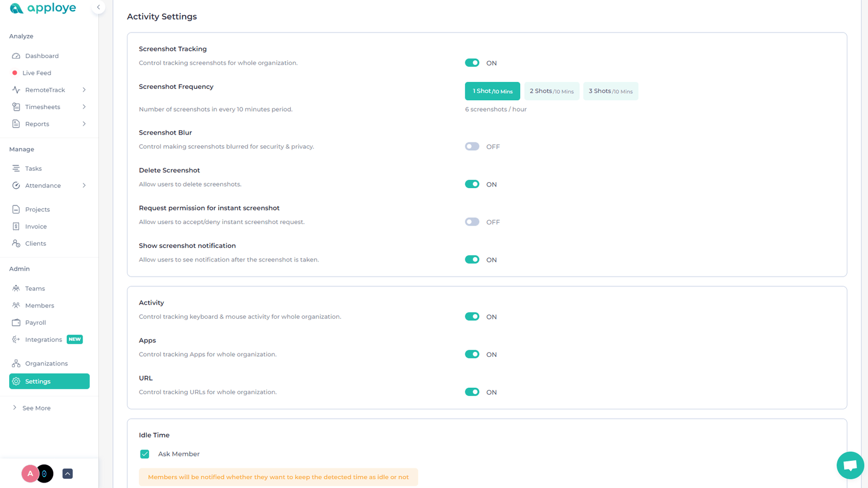Open Integrations with the NEW badge
Screen dimensions: 868x488
43,339
